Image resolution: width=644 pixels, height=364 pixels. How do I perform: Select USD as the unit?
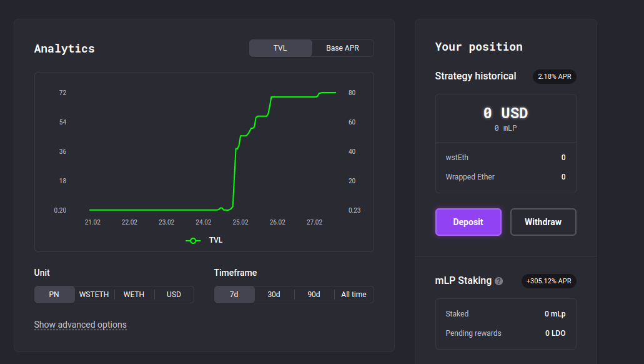click(174, 295)
